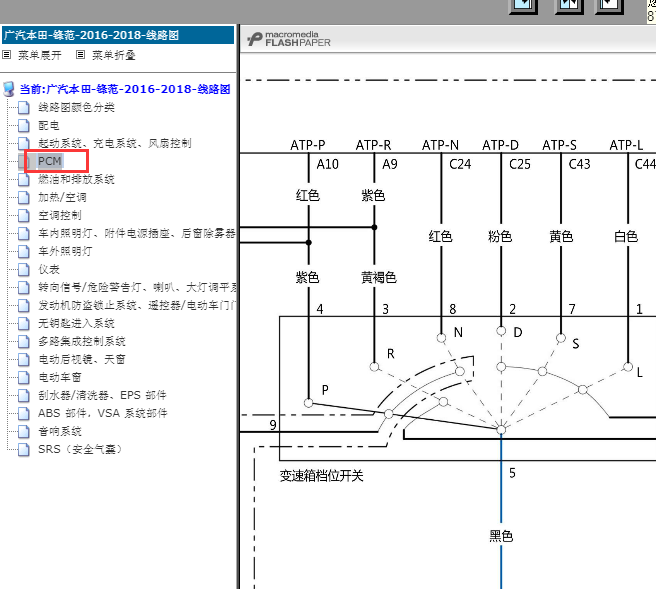Click page icon next to 多路集成控制系统

(x=24, y=341)
